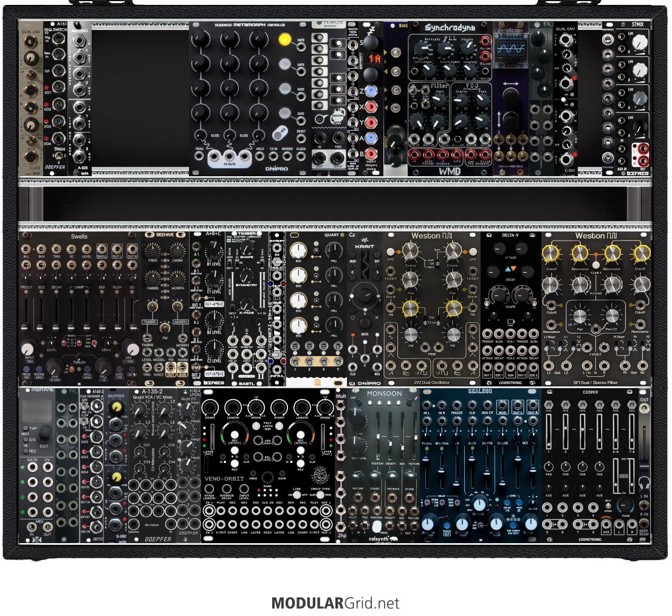Turn the S knob on disting module
The height and width of the screenshot is (616, 672).
(x=371, y=43)
